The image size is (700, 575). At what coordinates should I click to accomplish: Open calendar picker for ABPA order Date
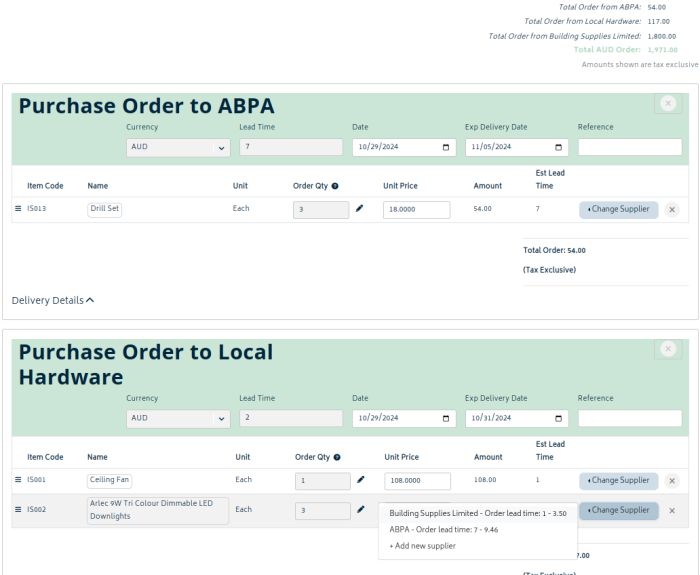tap(446, 147)
